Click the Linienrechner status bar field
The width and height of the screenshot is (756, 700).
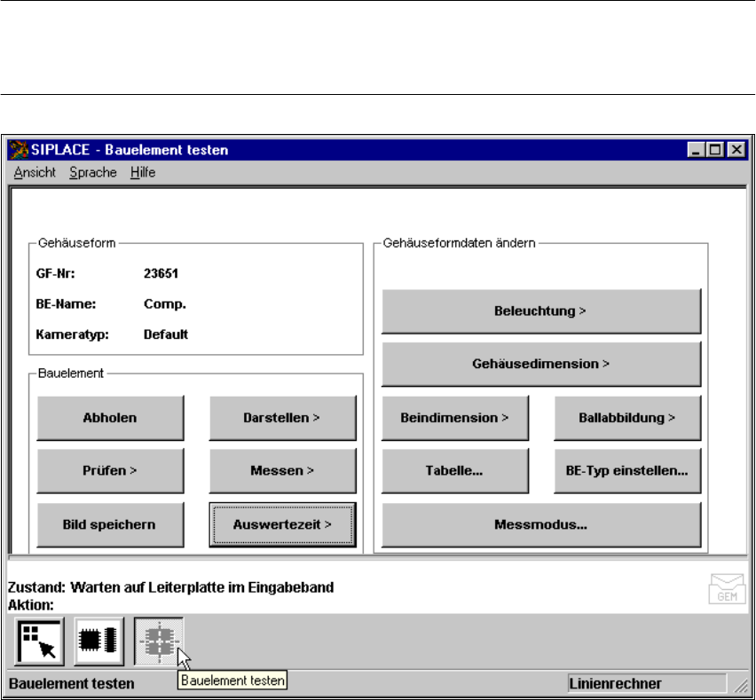[x=646, y=683]
